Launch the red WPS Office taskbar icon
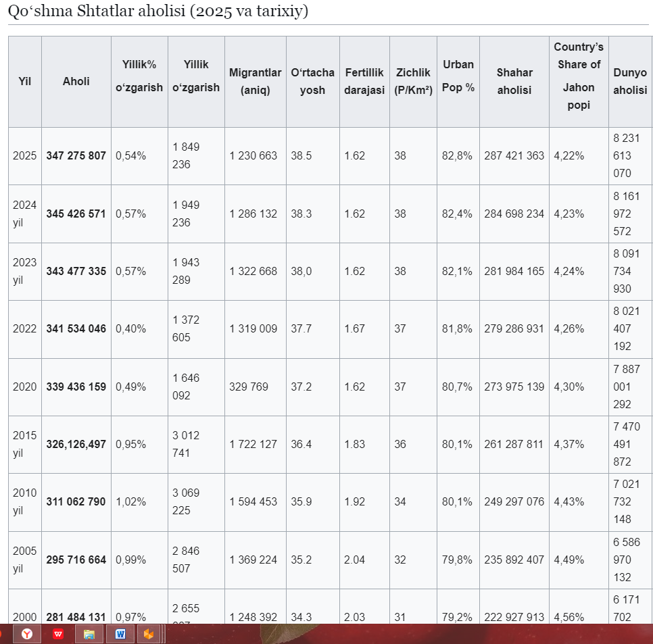Screen dimensions: 653x644 pyautogui.click(x=58, y=634)
